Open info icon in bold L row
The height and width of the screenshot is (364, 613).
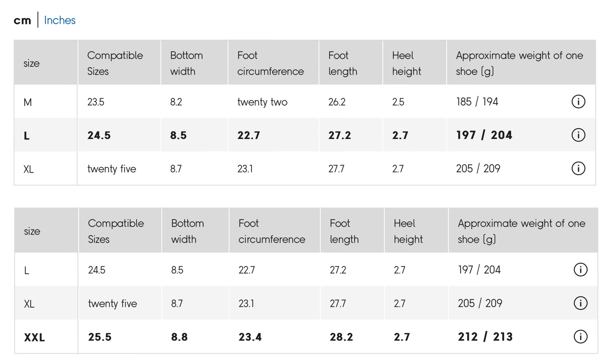[578, 135]
